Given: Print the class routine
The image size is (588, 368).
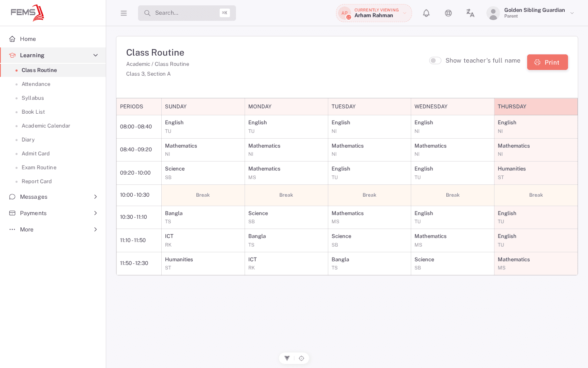Looking at the screenshot, I should pyautogui.click(x=548, y=62).
